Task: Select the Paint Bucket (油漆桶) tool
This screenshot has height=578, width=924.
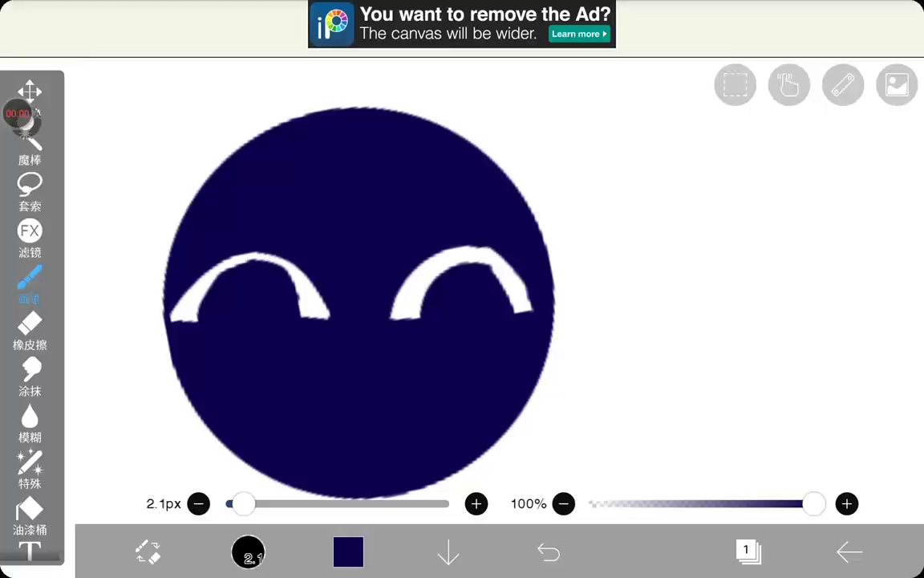Action: [30, 515]
